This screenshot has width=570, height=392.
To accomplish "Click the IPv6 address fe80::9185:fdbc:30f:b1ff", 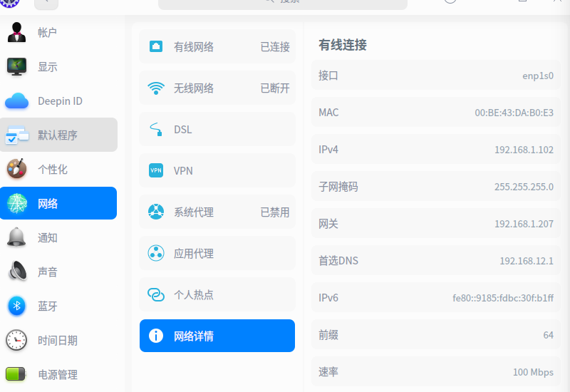I will (503, 298).
